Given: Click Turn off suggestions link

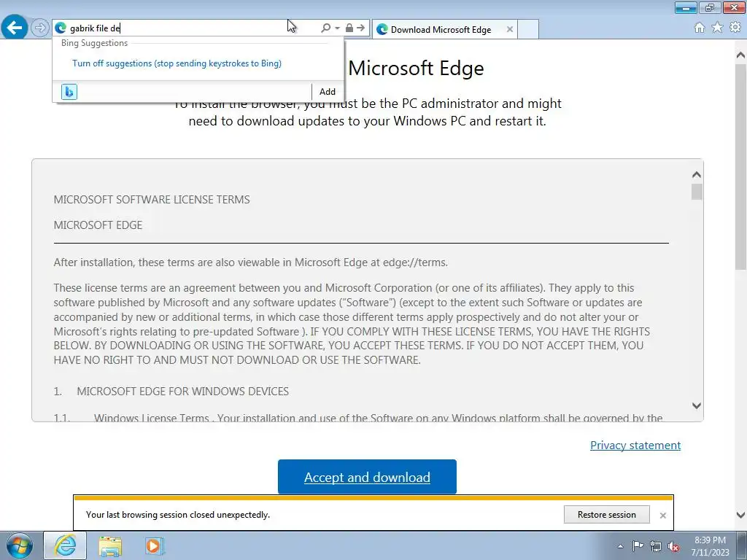Looking at the screenshot, I should (177, 63).
